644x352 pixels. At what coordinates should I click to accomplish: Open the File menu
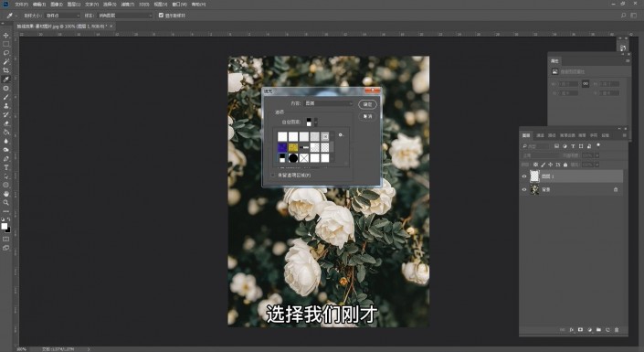pyautogui.click(x=21, y=4)
